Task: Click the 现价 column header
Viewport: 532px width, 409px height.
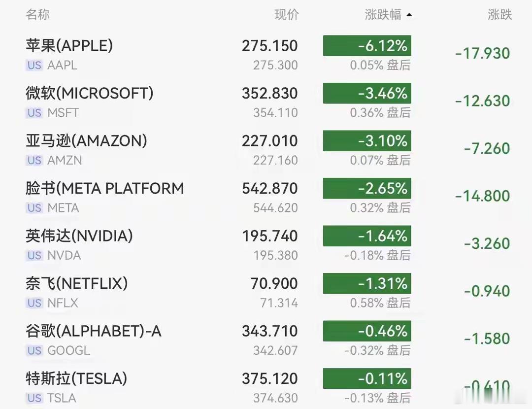Action: tap(286, 15)
